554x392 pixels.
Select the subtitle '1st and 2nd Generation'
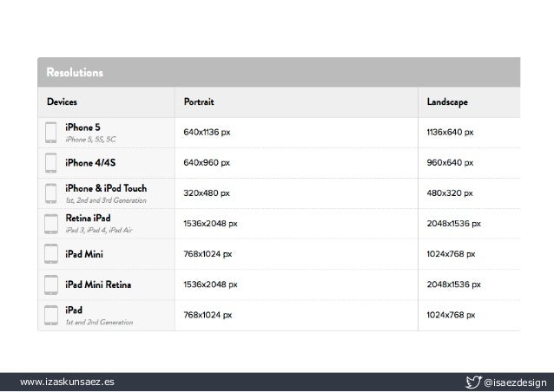click(x=99, y=322)
